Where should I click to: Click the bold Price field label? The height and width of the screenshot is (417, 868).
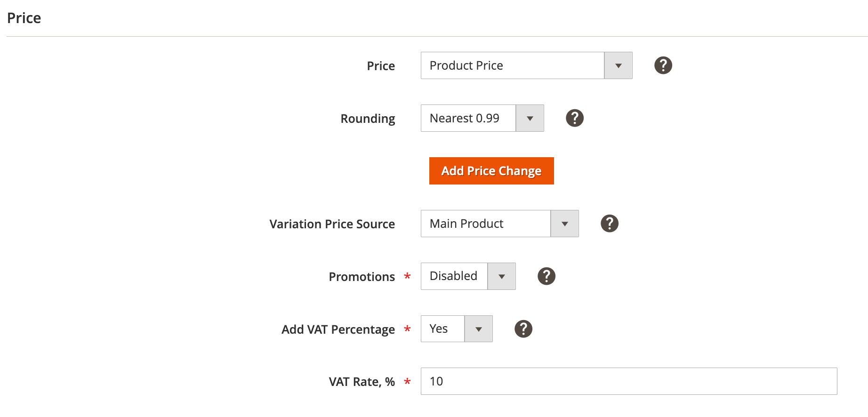point(381,66)
